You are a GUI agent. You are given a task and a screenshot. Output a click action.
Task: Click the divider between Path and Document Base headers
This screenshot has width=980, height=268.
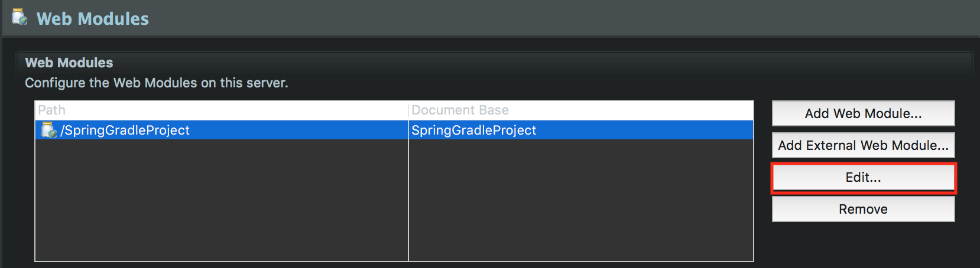pyautogui.click(x=408, y=110)
